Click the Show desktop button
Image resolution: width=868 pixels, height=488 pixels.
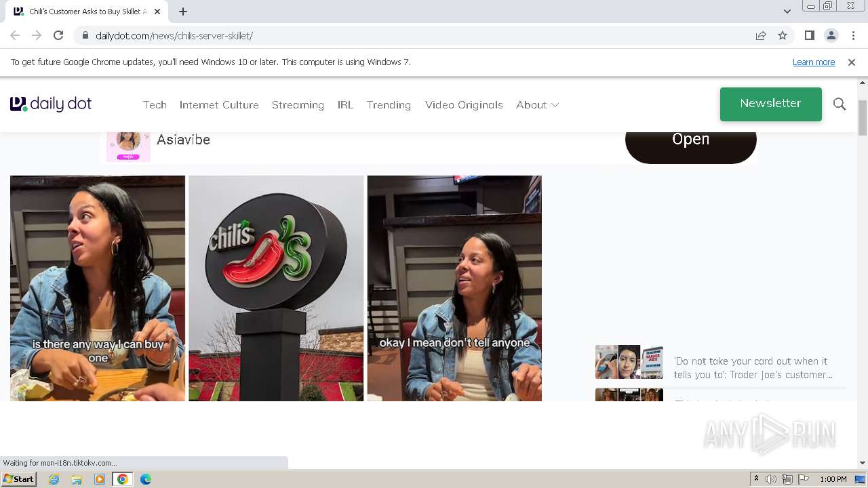[x=861, y=479]
